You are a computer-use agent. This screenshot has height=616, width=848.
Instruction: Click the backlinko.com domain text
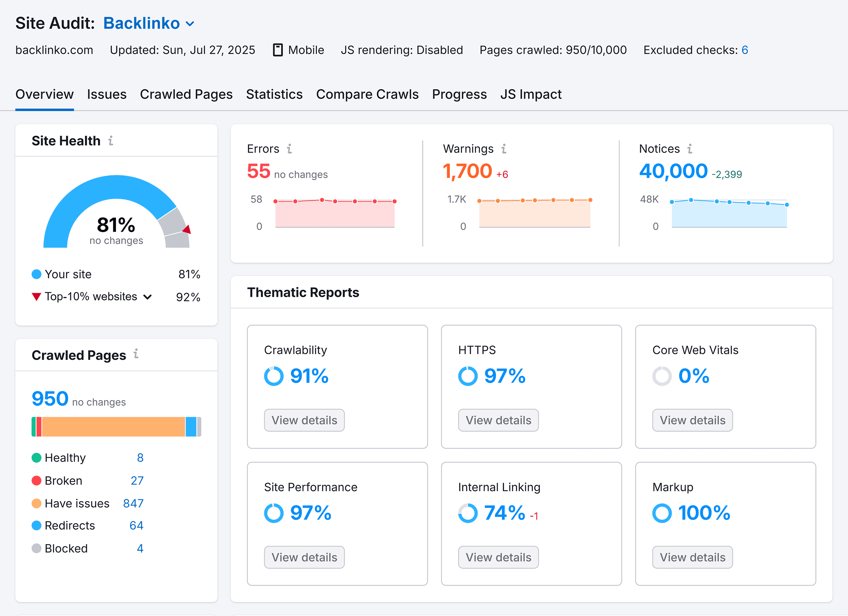tap(54, 50)
